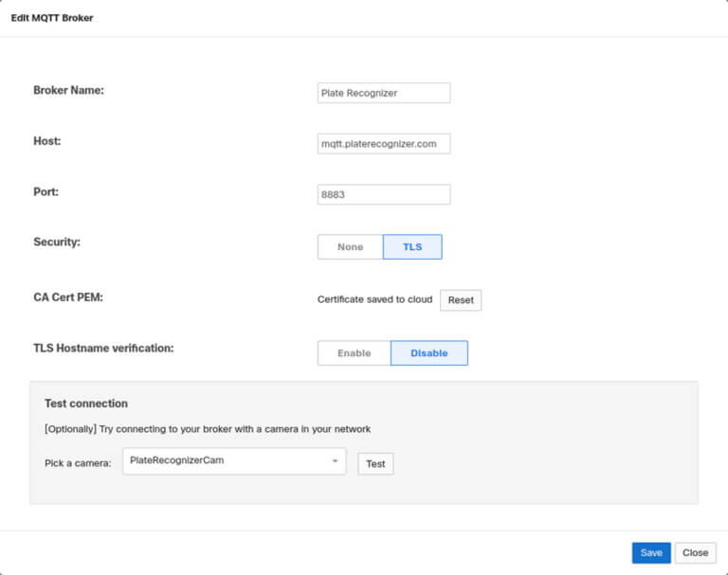Click the CA Cert PEM label
The height and width of the screenshot is (575, 728).
[68, 297]
